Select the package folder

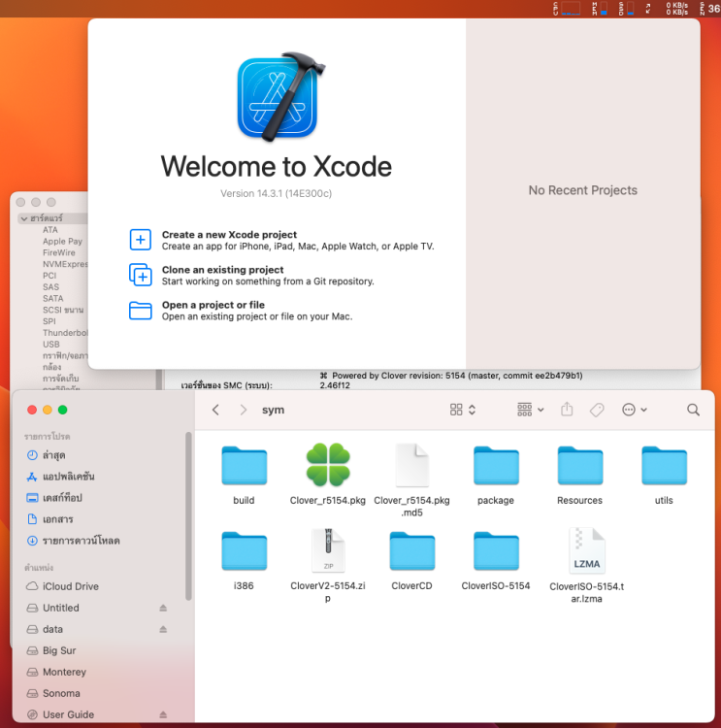tap(496, 466)
